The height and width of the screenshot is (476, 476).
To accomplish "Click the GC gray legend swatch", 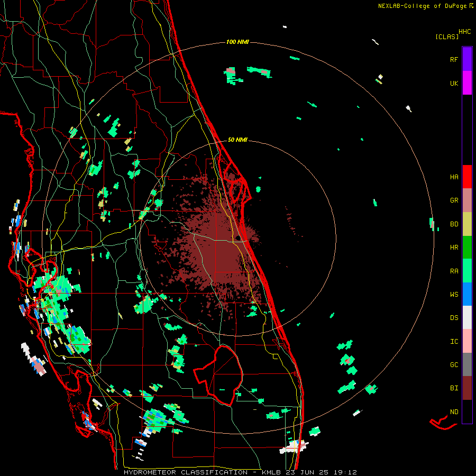I will click(467, 364).
